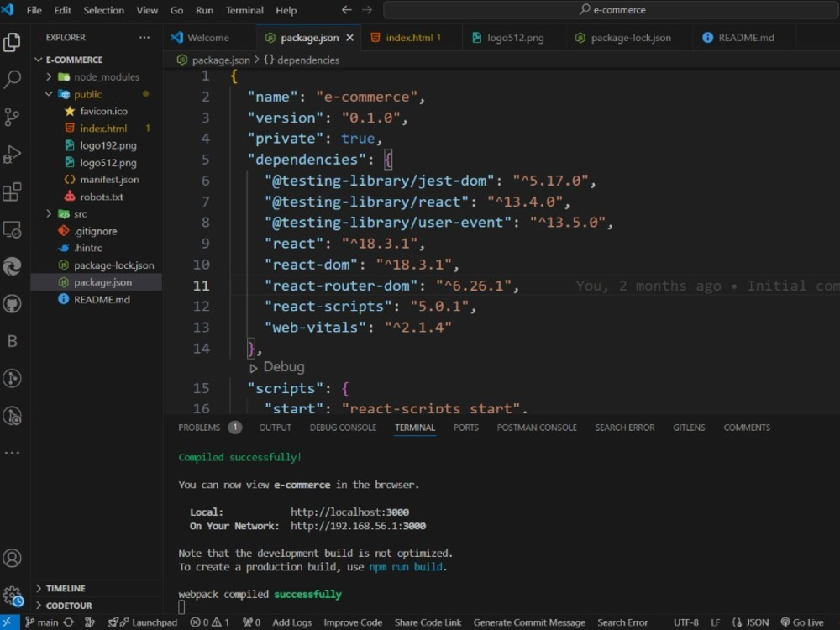Image resolution: width=840 pixels, height=630 pixels.
Task: Open the Selection menu
Action: pos(103,10)
